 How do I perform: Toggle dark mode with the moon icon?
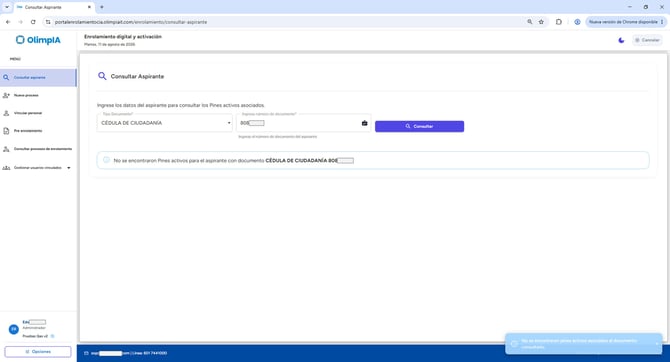[x=621, y=40]
